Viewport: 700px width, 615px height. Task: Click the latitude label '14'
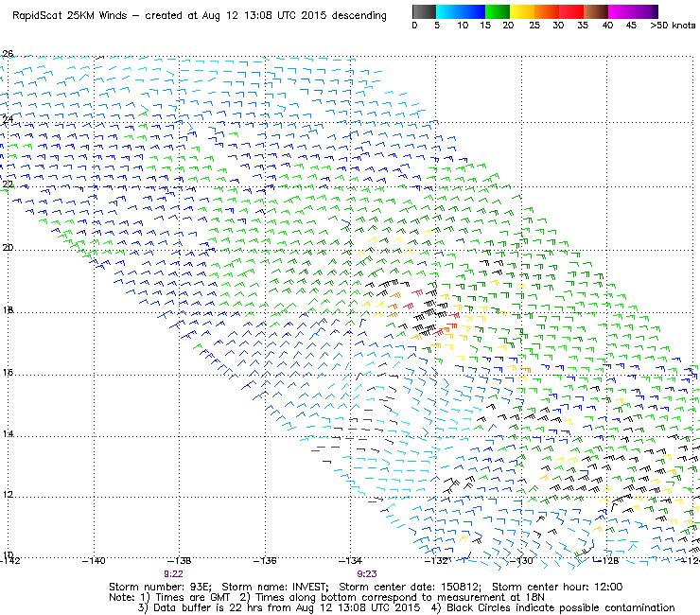8,433
